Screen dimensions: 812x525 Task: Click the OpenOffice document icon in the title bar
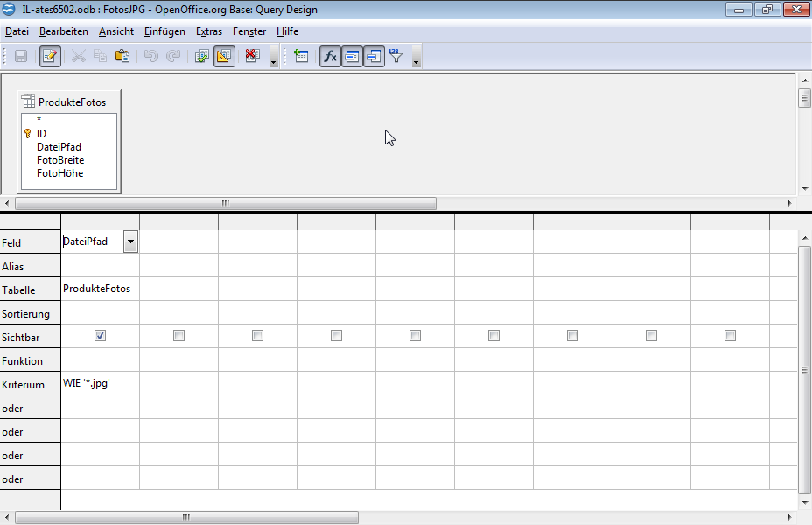pos(9,10)
